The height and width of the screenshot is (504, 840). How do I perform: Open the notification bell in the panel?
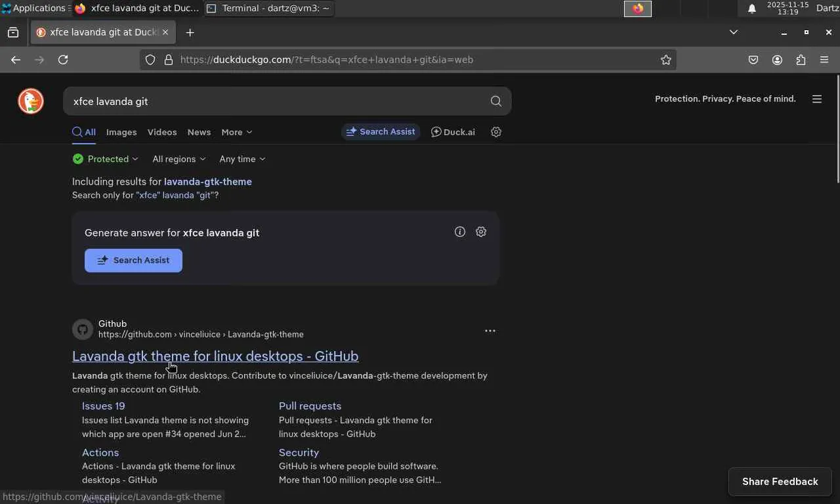point(752,9)
